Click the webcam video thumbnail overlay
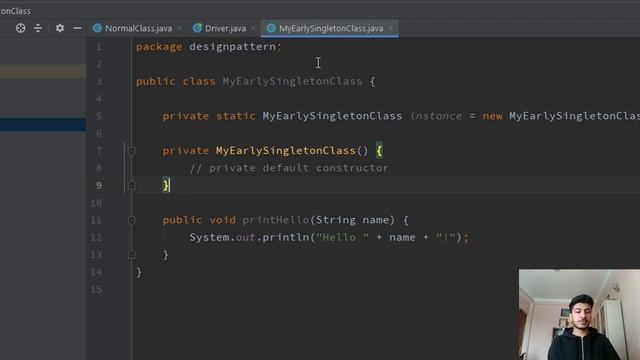The height and width of the screenshot is (360, 640). 579,314
